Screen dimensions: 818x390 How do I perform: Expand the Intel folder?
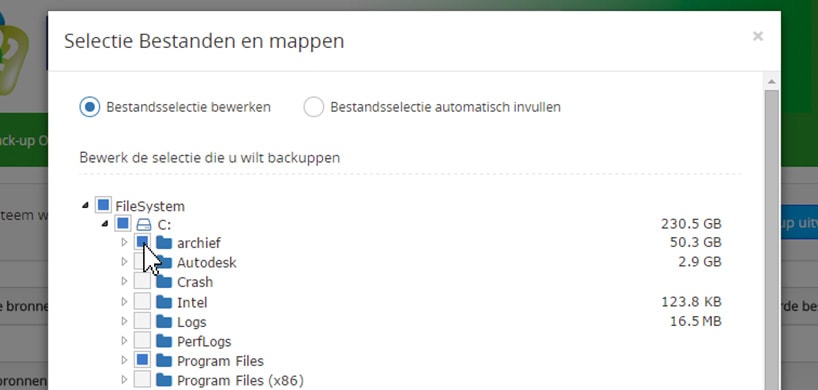[x=124, y=301]
